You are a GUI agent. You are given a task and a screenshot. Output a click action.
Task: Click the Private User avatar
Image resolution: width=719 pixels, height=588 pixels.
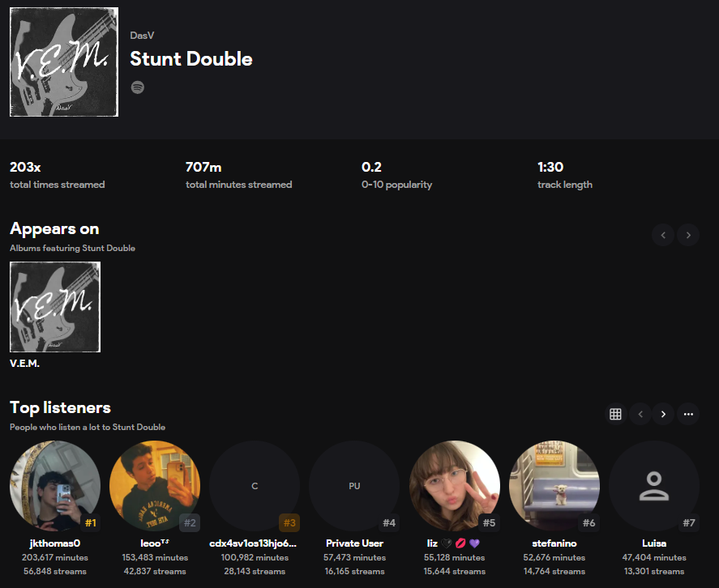click(x=354, y=486)
